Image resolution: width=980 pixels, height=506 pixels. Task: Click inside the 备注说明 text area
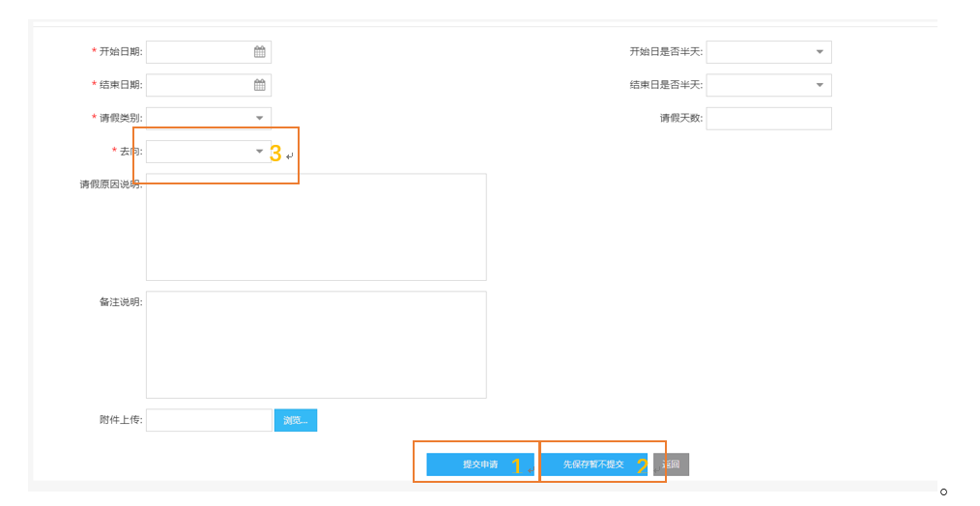coord(316,345)
